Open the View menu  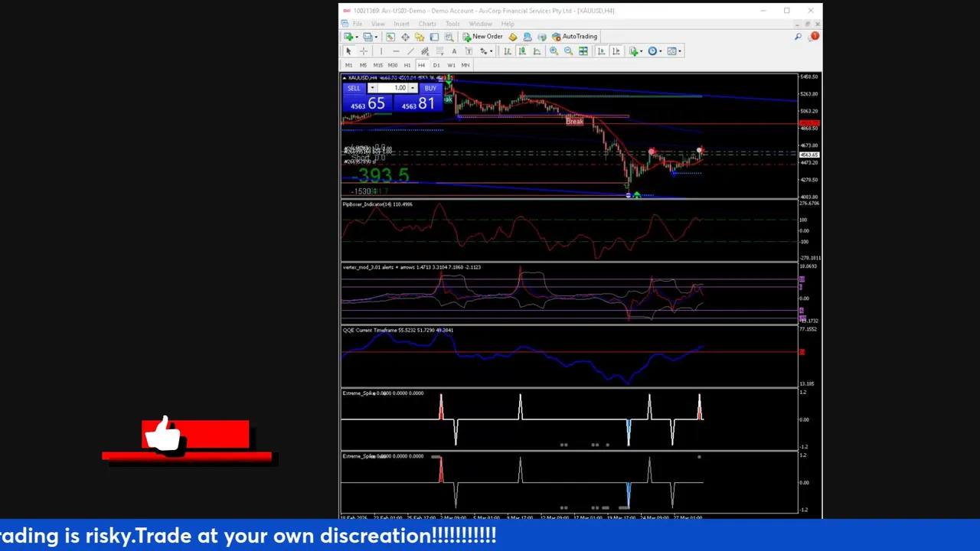[x=378, y=24]
